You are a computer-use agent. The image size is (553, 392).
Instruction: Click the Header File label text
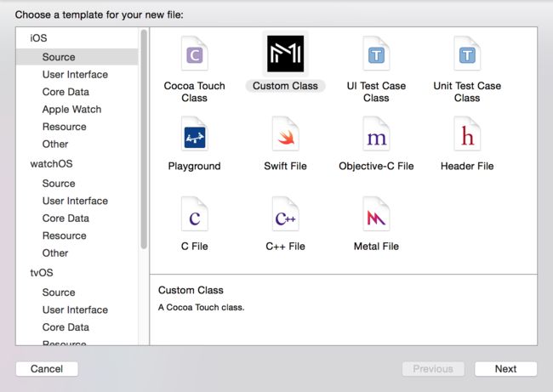tap(467, 166)
